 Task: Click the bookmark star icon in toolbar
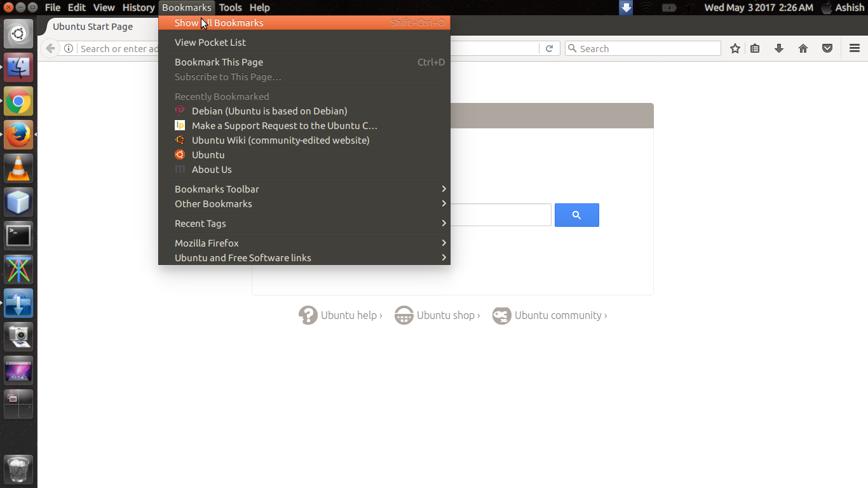click(x=735, y=48)
